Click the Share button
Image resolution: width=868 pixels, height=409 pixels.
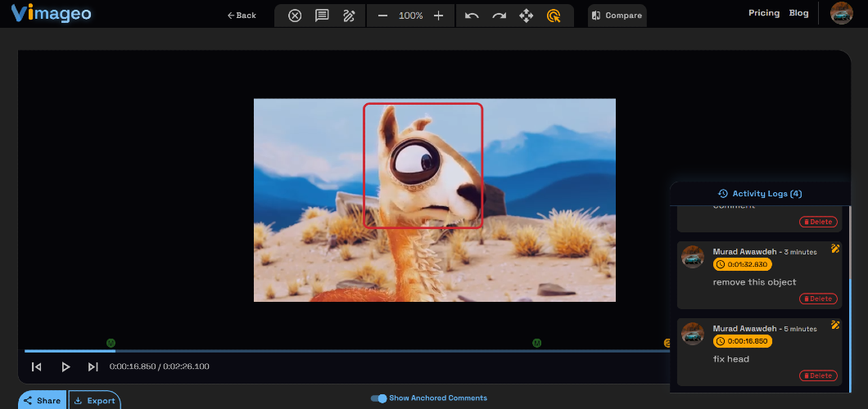click(x=43, y=400)
